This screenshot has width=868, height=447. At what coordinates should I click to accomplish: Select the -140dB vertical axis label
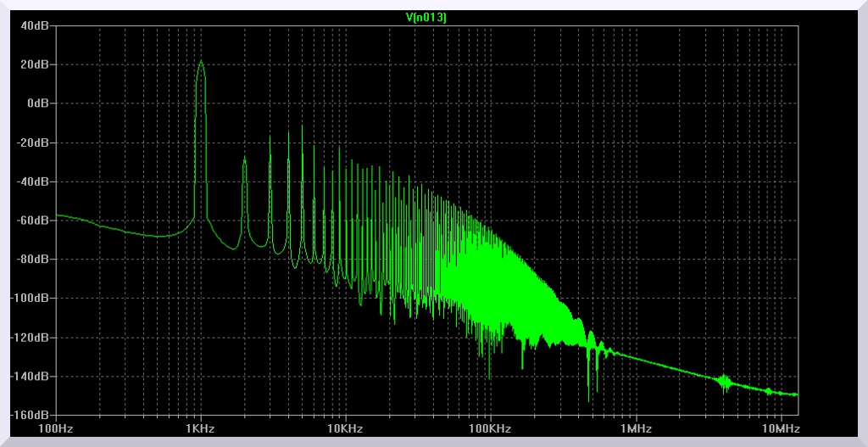[x=33, y=377]
